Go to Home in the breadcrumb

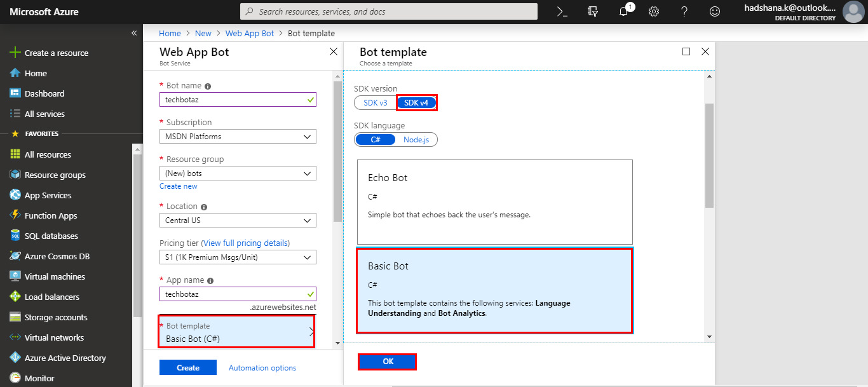tap(170, 33)
